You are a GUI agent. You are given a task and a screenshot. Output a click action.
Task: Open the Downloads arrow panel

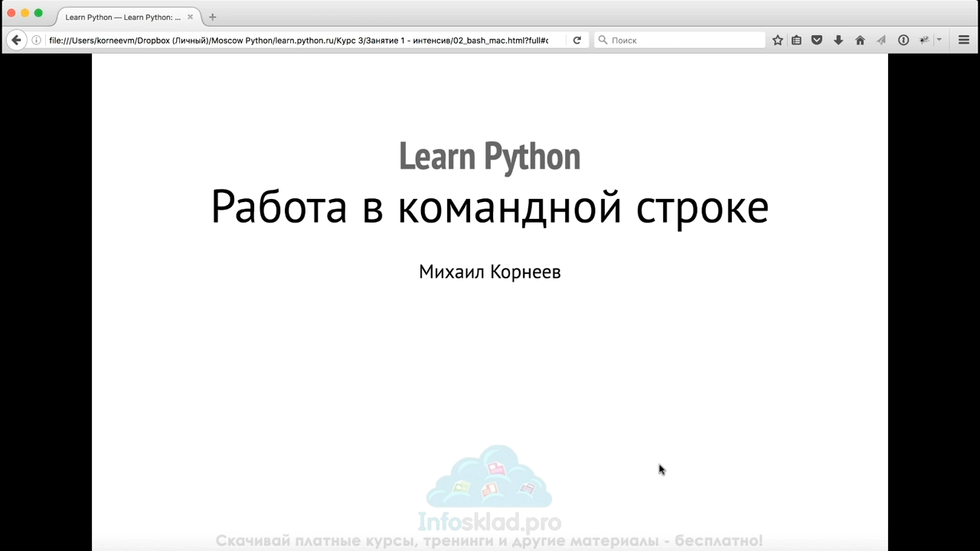click(838, 40)
